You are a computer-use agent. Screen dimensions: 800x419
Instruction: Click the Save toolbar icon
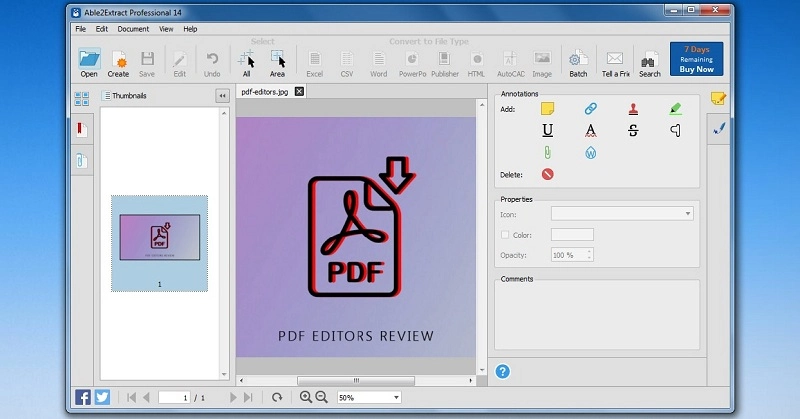pos(147,59)
